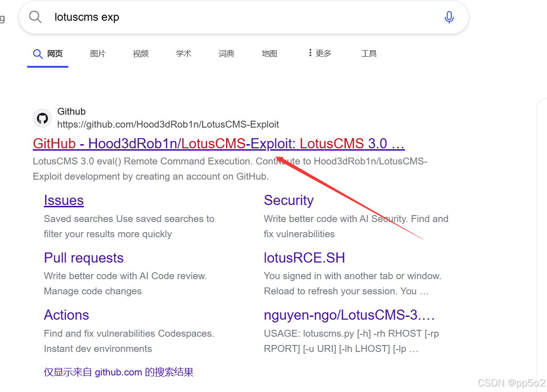547x392 pixels.
Task: Open the Security sublink
Action: pyautogui.click(x=289, y=200)
